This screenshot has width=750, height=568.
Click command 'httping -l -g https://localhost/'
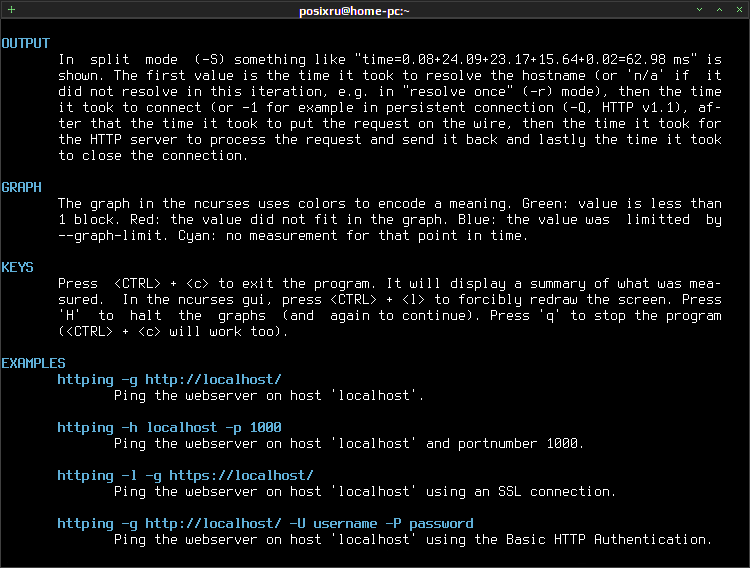tap(186, 475)
